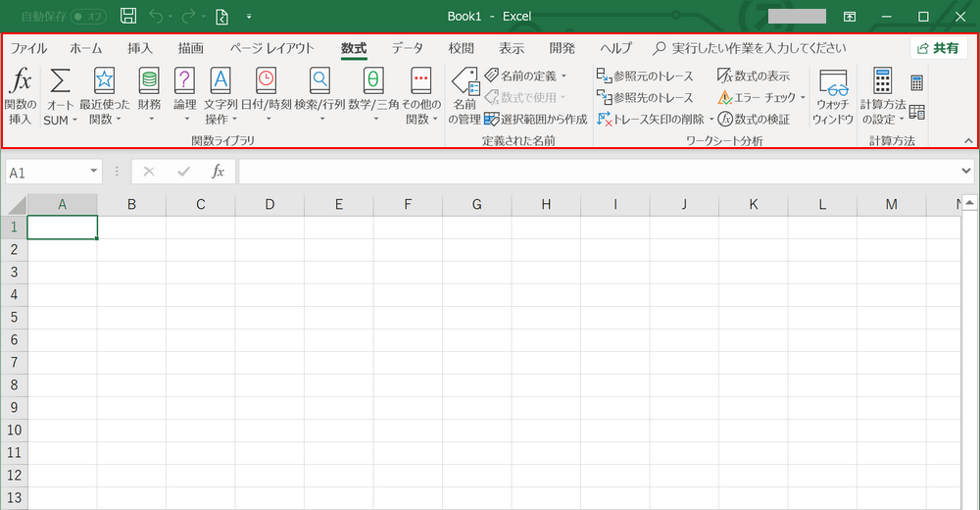Open the 日付/時刻 functions icon
Viewport: 980px width, 510px height.
(267, 80)
